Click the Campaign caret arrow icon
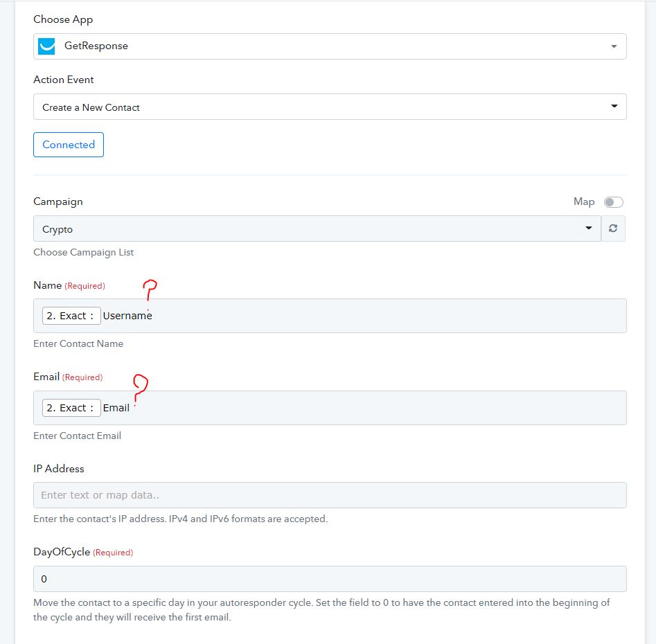Image resolution: width=656 pixels, height=644 pixels. (589, 228)
